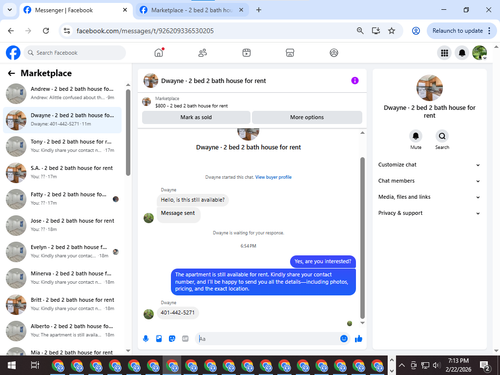Viewport: 500px width, 375px height.
Task: Search in conversation with magnifier icon
Action: [442, 136]
